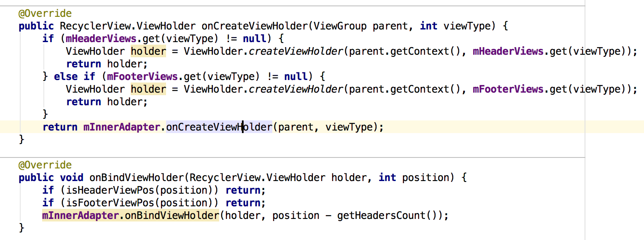
Task: Click the @Override annotation above onBindViewHolder
Action: [45, 165]
